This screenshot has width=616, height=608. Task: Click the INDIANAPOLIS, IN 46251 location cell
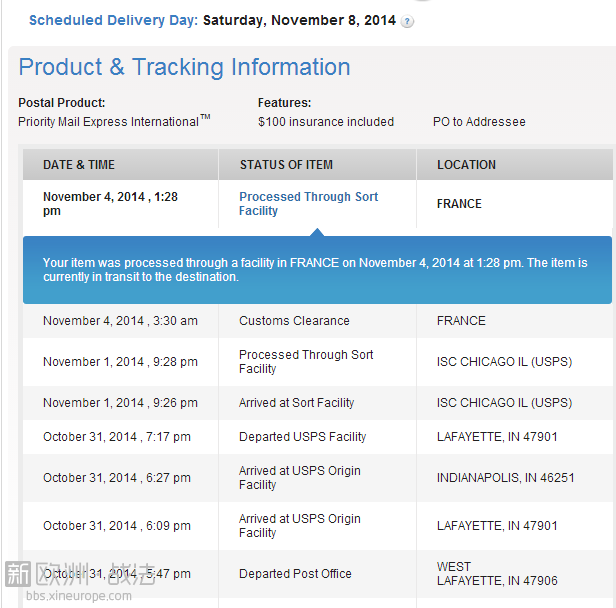[505, 478]
